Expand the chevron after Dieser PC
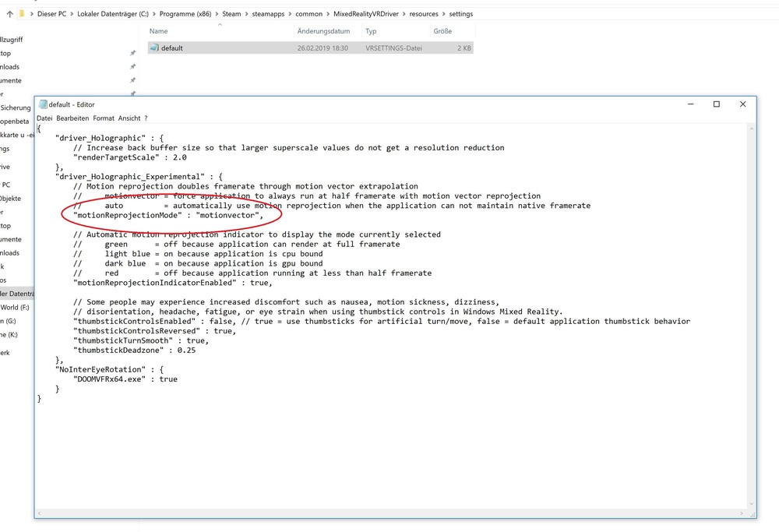Screen dimensions: 779x532 (72, 14)
